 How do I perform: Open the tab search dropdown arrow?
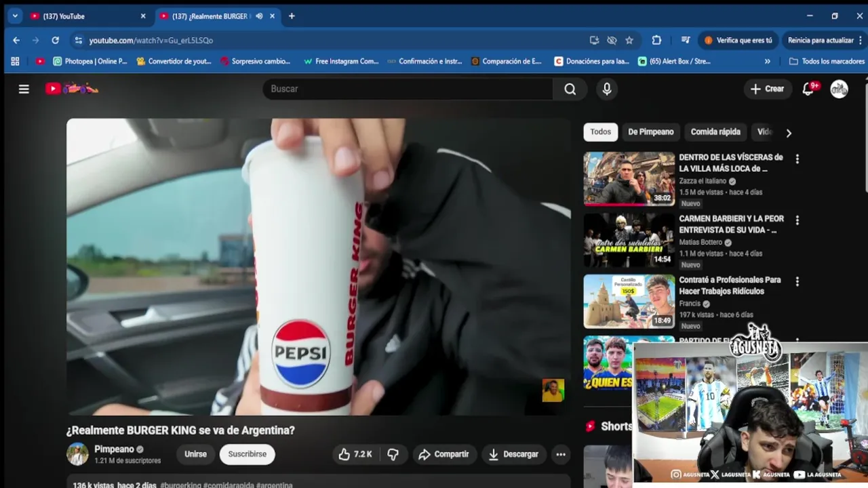(14, 16)
